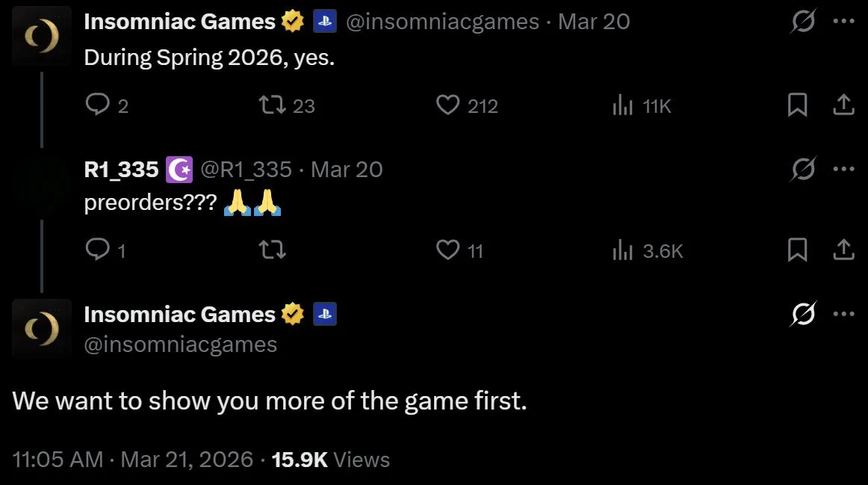Open the more options menu on the top tweet
Screen dimensions: 868x485
[843, 21]
